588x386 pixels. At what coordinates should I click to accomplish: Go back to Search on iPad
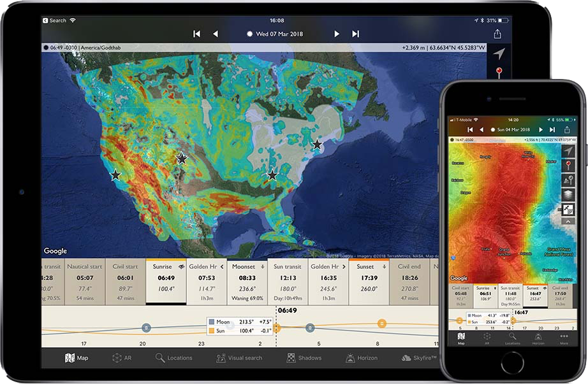pyautogui.click(x=55, y=20)
